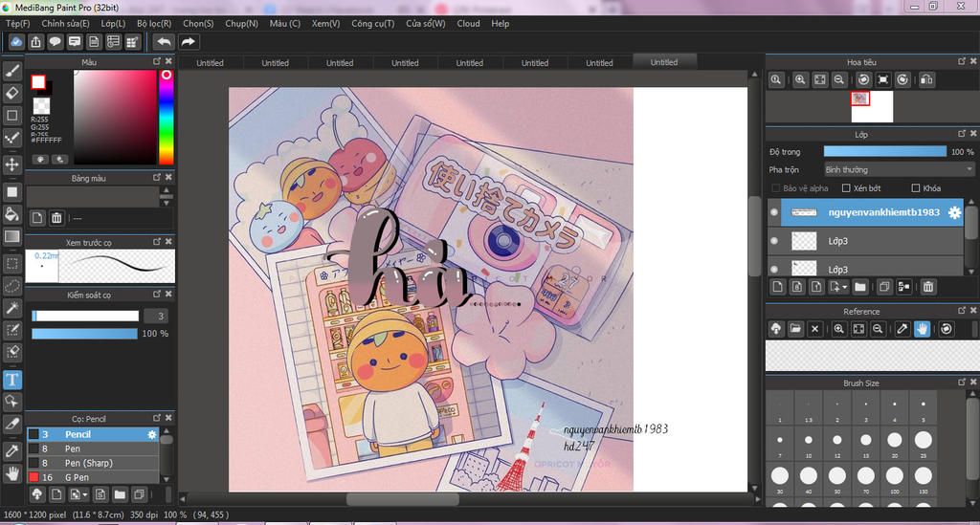Open the Bộ lọc(R) menu
This screenshot has height=525, width=980.
pyautogui.click(x=154, y=23)
